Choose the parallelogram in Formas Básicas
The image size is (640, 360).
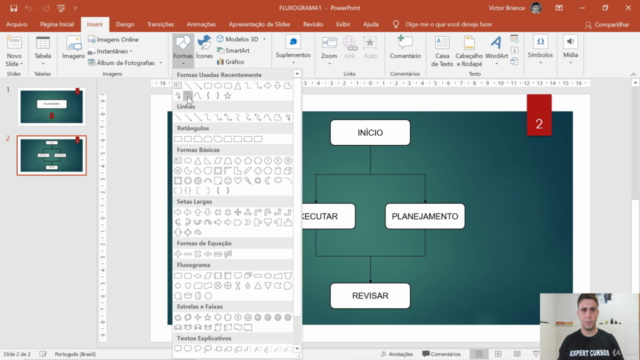pos(218,160)
